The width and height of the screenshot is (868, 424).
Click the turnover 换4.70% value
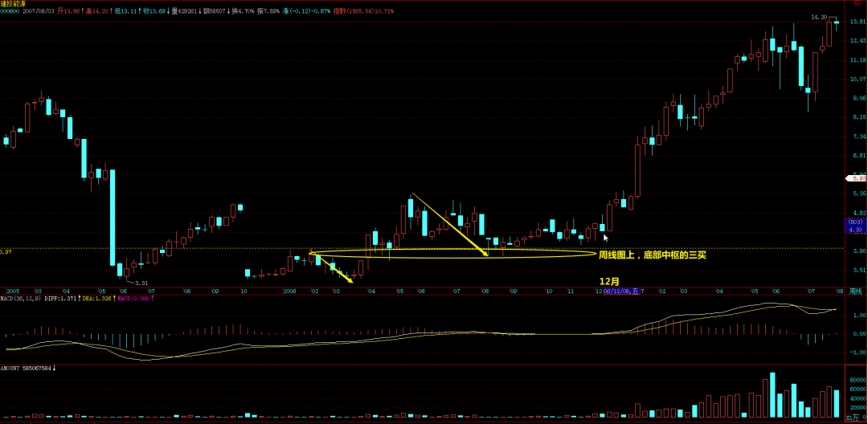243,11
